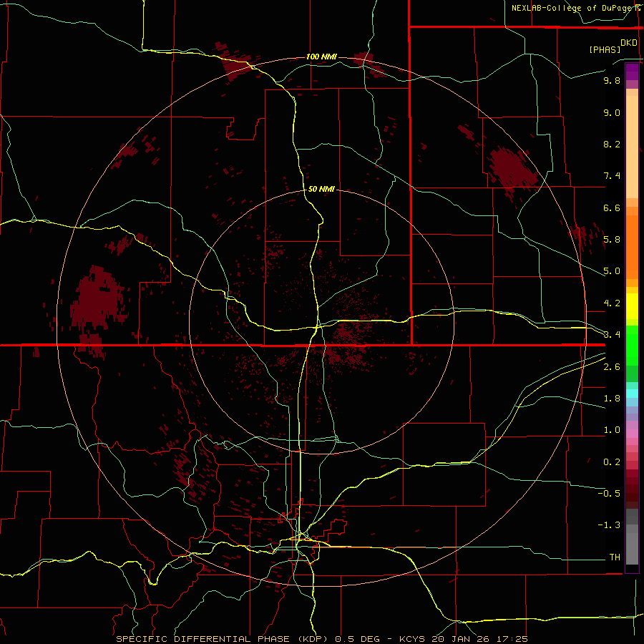The width and height of the screenshot is (644, 644).
Task: Click the 50 NMI range ring label
Action: point(321,189)
